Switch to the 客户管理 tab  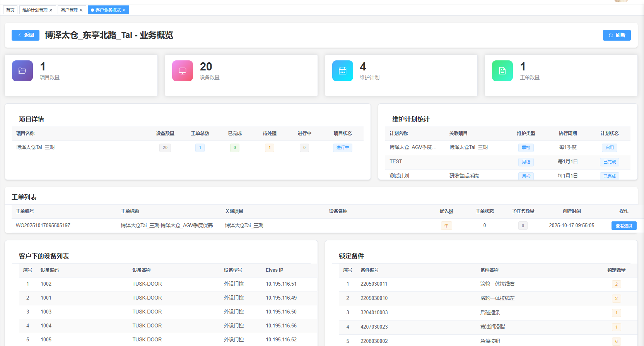tap(69, 10)
